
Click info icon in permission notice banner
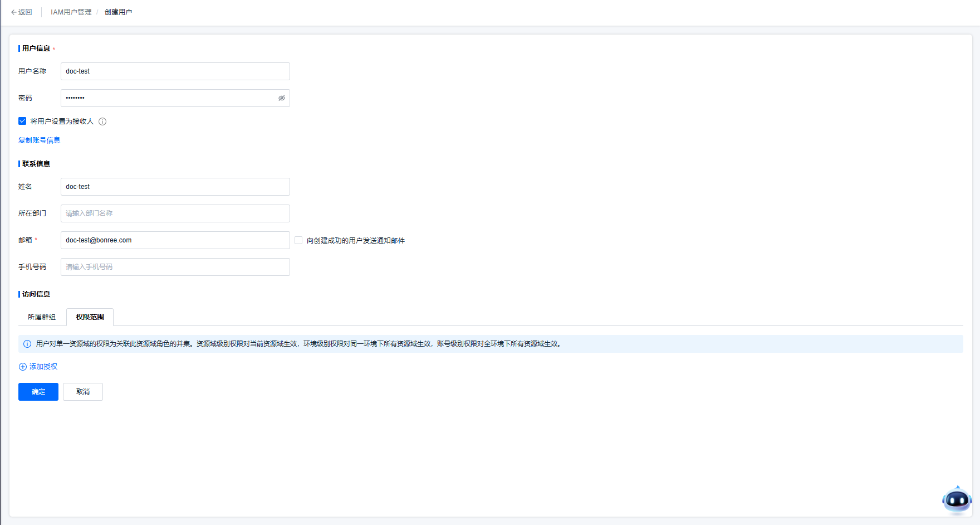pyautogui.click(x=27, y=344)
